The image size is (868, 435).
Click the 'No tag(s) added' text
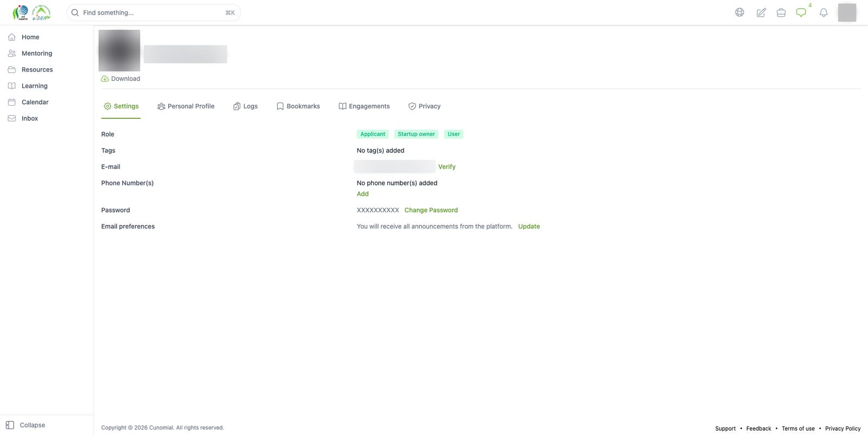[380, 150]
